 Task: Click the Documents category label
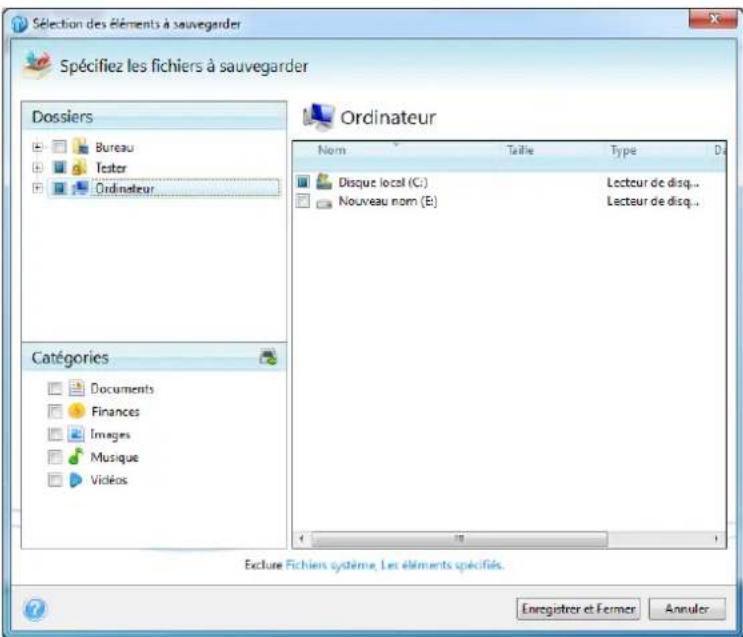pos(122,389)
